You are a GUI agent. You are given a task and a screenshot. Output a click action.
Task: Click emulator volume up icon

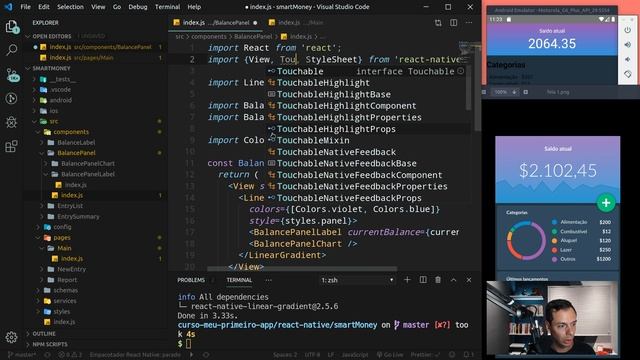tap(628, 45)
